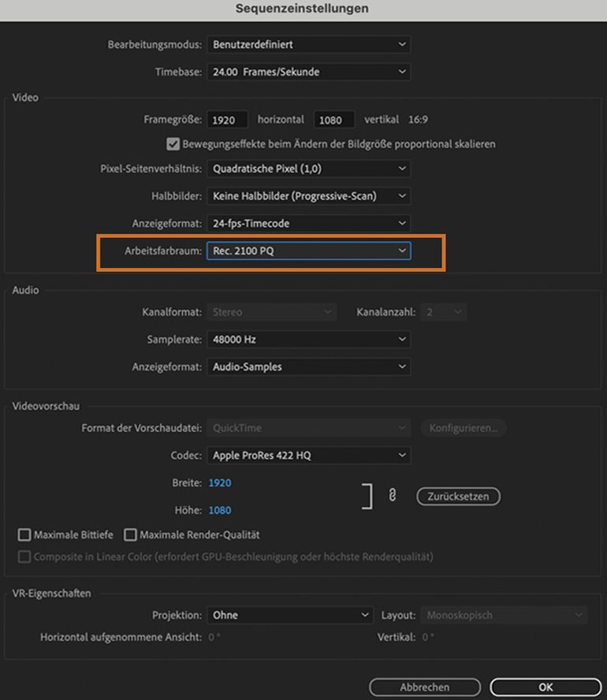Screen dimensions: 607x700
Task: Click the horizontal frame size field
Action: coord(228,120)
